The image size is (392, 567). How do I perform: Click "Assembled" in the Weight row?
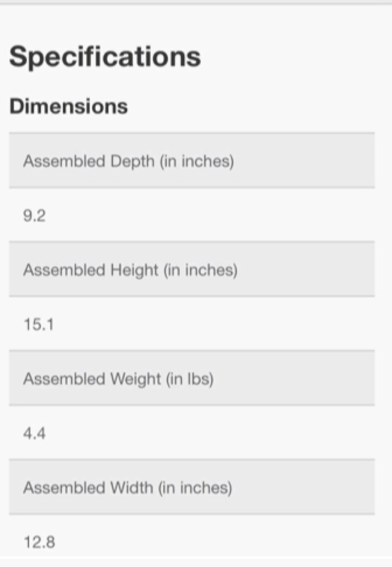(64, 379)
